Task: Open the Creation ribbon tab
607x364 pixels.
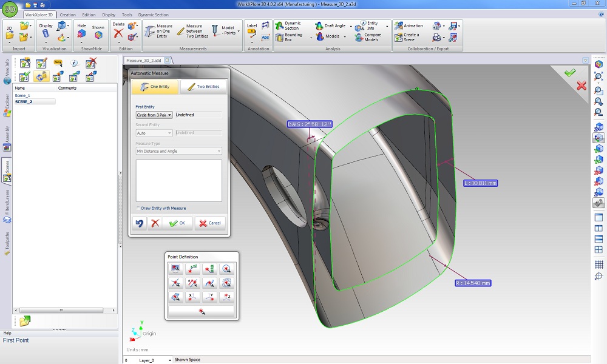Action: pyautogui.click(x=67, y=15)
